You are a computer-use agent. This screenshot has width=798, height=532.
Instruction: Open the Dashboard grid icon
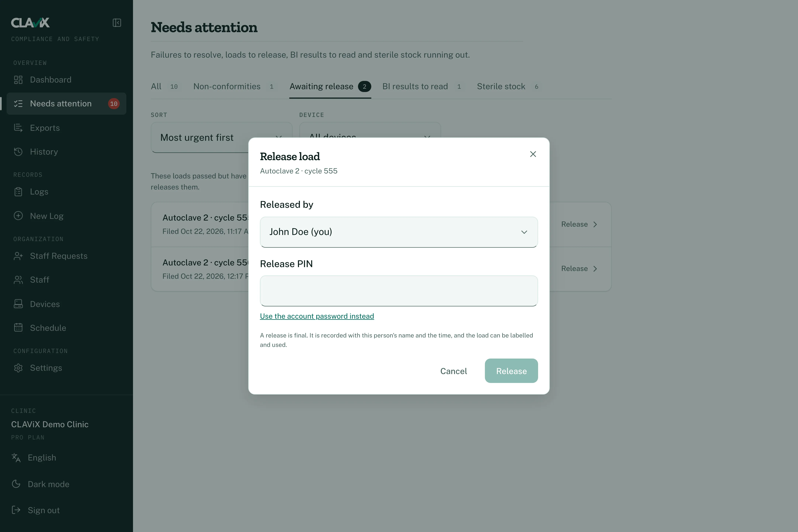pos(18,80)
